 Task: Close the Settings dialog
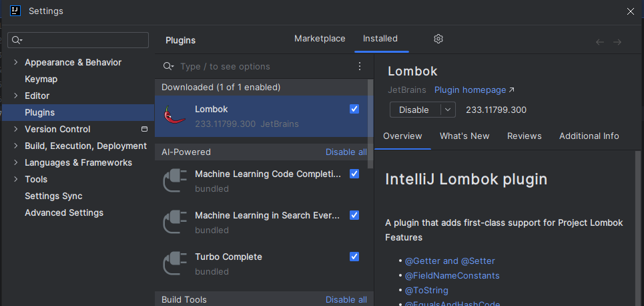coord(631,11)
